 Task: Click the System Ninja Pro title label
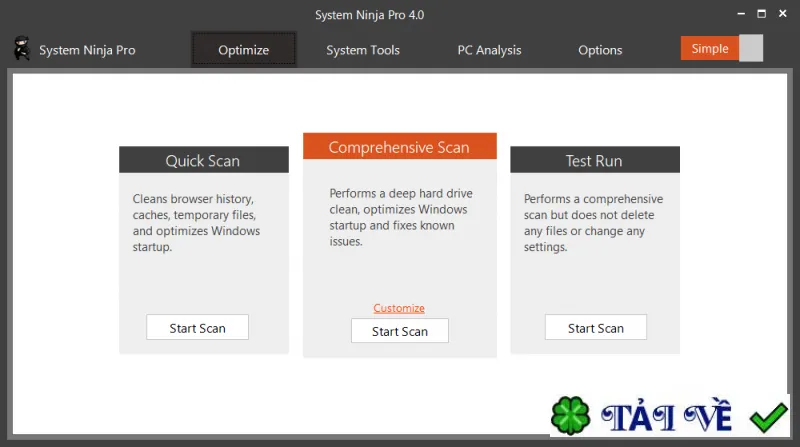[87, 50]
